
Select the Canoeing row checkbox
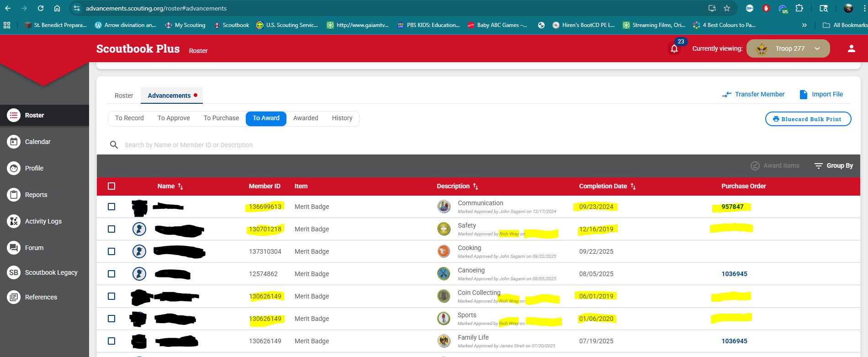click(x=111, y=274)
